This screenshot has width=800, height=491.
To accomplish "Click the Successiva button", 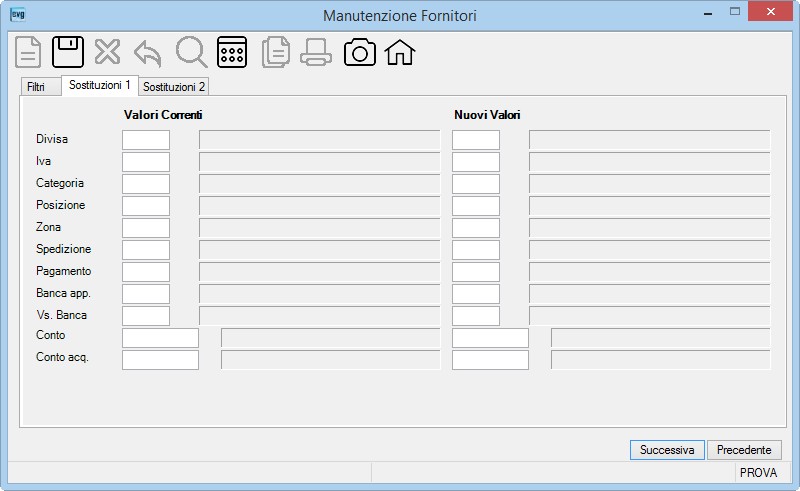I will (x=667, y=450).
